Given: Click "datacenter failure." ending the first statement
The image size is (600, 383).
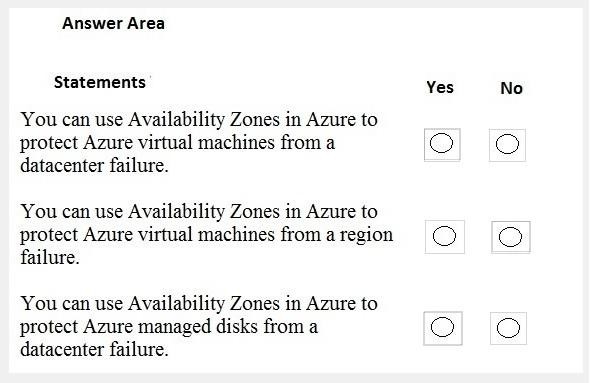Looking at the screenshot, I should point(95,166).
